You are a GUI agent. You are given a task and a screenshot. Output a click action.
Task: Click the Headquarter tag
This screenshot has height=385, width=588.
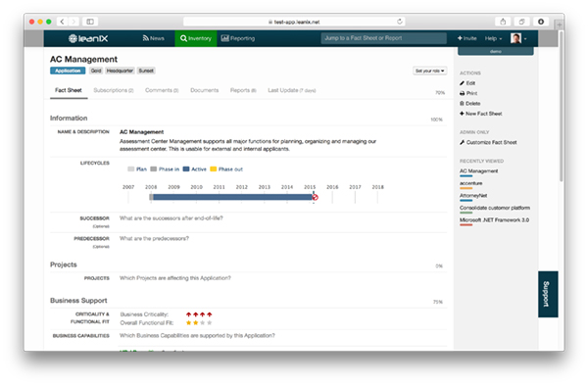[120, 71]
